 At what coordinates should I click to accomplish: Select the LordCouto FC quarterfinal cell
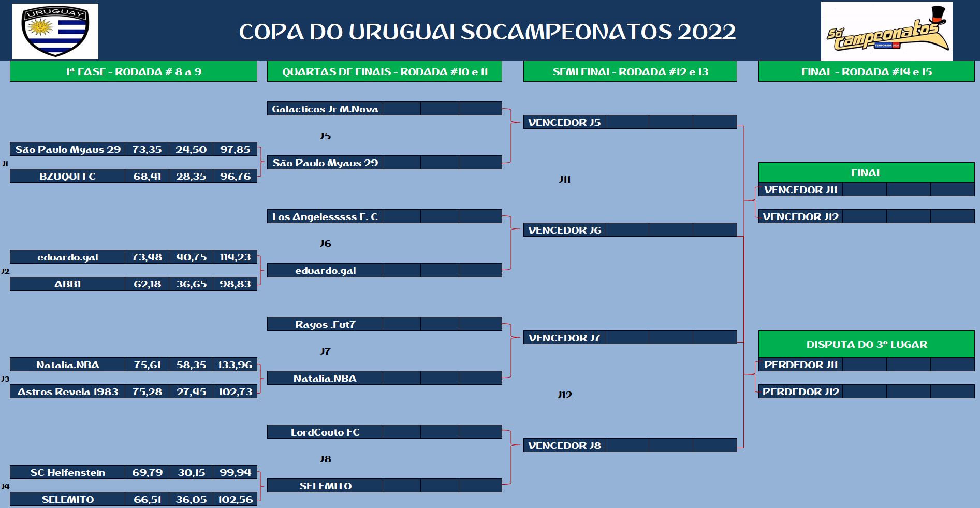coord(325,432)
